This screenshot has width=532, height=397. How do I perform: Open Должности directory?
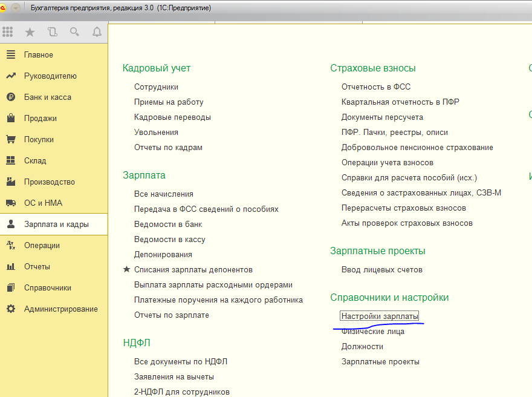click(362, 347)
